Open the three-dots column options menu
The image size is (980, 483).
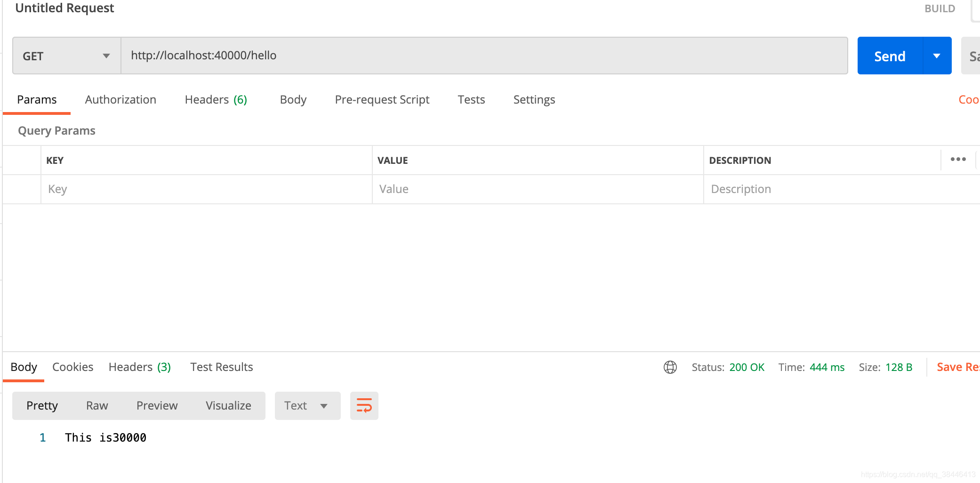click(958, 160)
